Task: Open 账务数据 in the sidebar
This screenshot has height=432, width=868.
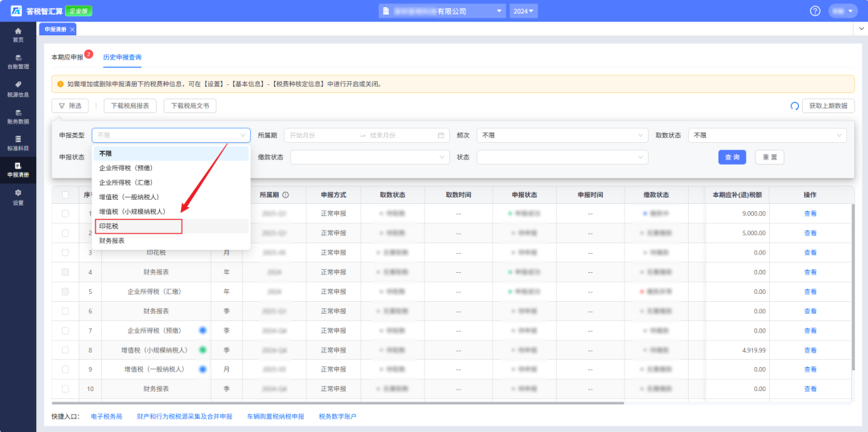Action: tap(18, 116)
